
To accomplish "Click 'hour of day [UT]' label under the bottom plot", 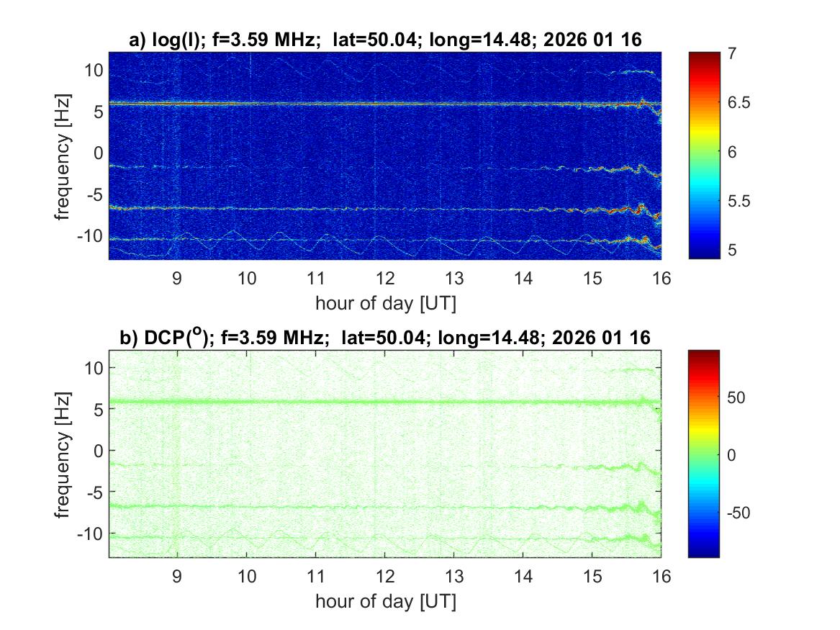I will tap(385, 600).
